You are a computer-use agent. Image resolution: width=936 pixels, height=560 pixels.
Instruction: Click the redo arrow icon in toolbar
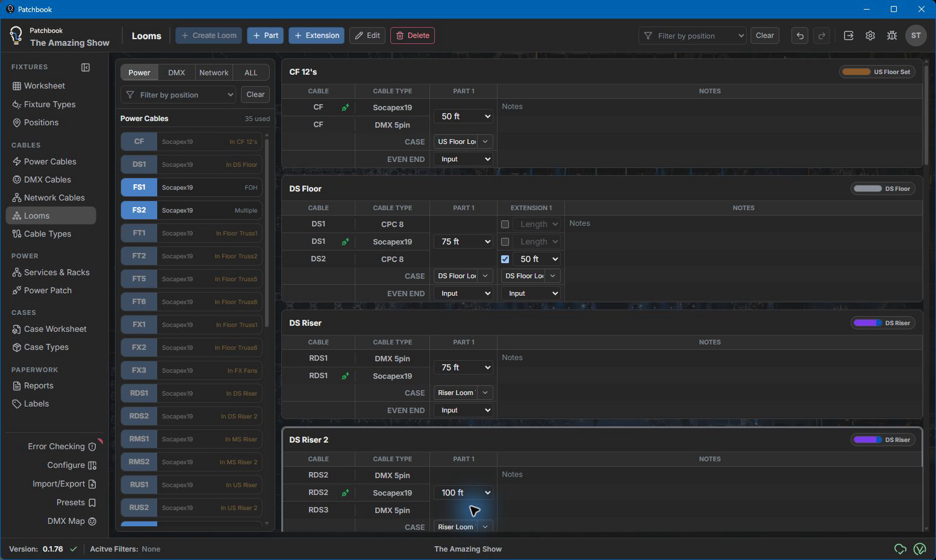click(x=822, y=36)
